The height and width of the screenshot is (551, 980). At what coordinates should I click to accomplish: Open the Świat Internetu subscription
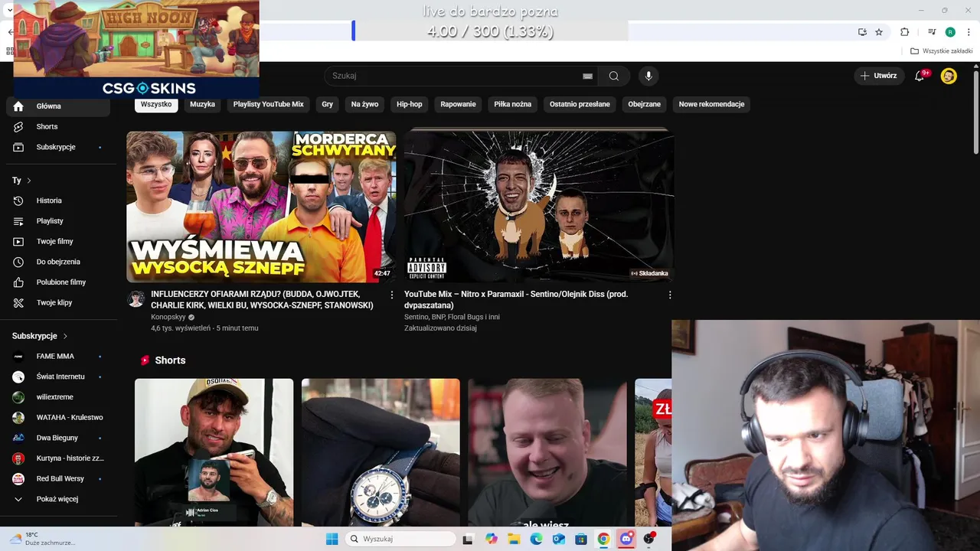[57, 377]
